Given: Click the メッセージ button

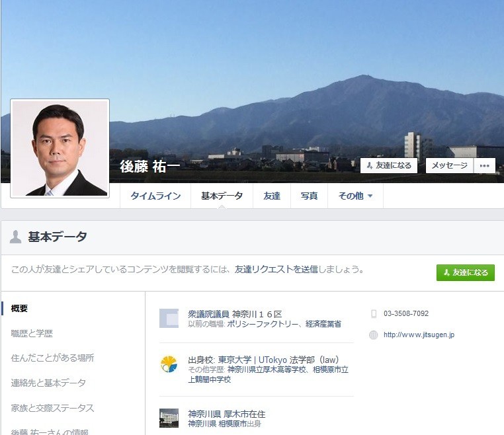Looking at the screenshot, I should click(449, 165).
